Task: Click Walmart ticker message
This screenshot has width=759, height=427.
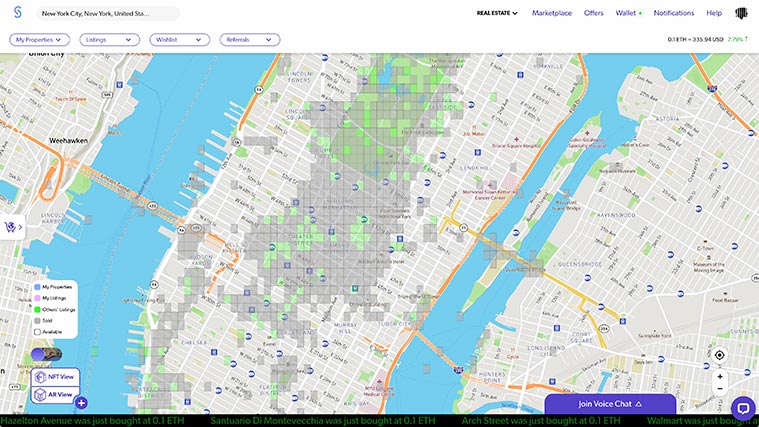Action: pyautogui.click(x=702, y=421)
